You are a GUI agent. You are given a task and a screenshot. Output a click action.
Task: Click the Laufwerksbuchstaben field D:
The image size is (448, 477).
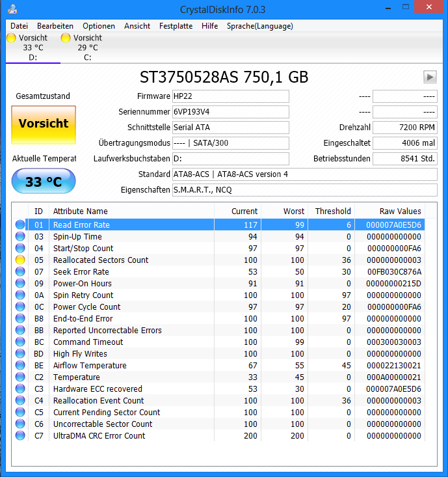point(231,159)
